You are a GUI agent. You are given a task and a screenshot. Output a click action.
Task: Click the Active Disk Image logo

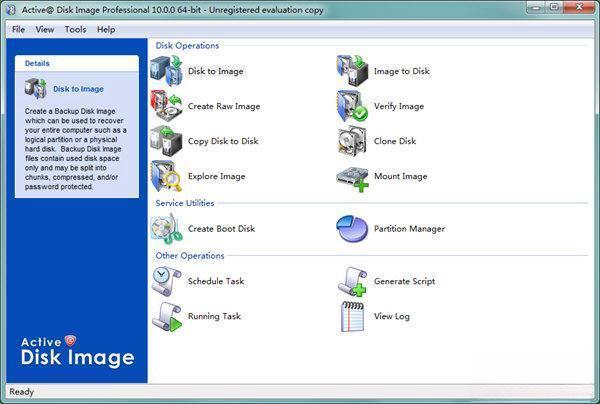click(77, 352)
